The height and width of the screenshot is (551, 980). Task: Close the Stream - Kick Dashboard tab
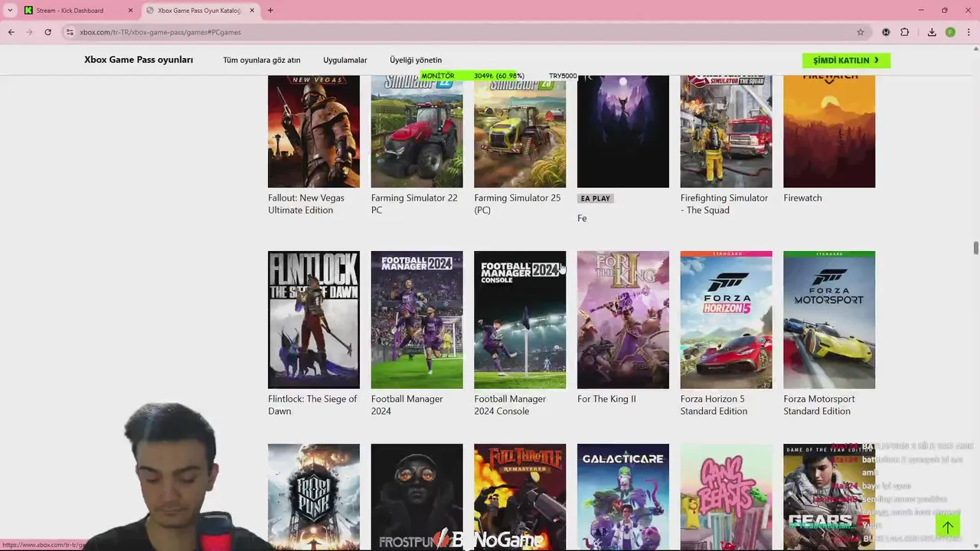(x=130, y=10)
